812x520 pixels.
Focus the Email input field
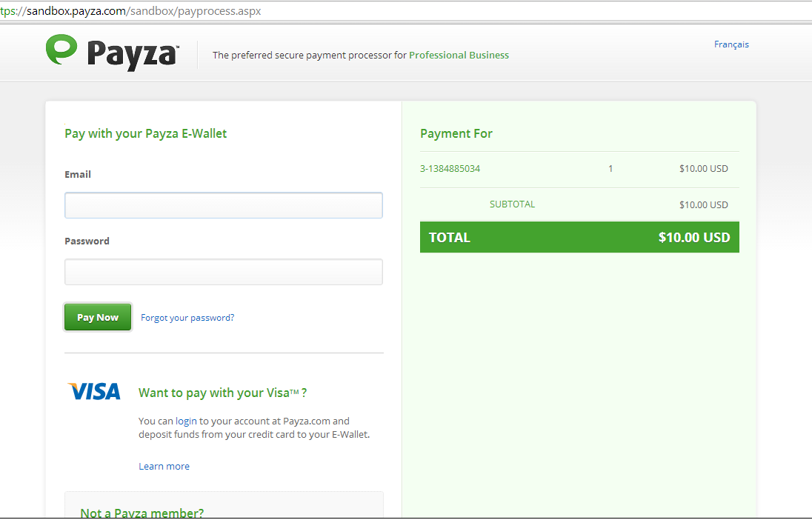point(224,205)
